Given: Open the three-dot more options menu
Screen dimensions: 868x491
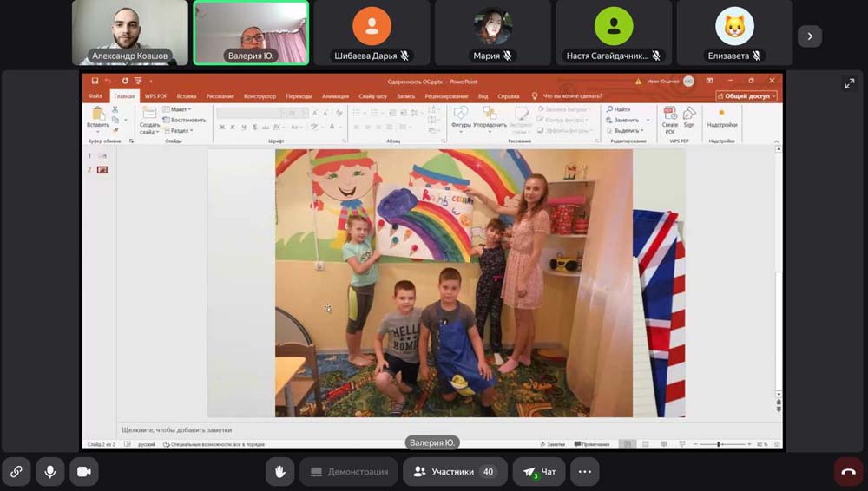Looking at the screenshot, I should (x=584, y=472).
